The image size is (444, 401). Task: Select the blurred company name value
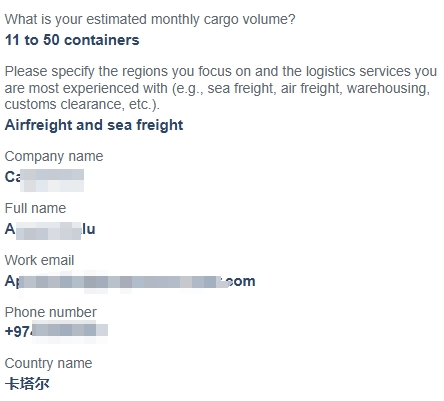click(x=44, y=177)
